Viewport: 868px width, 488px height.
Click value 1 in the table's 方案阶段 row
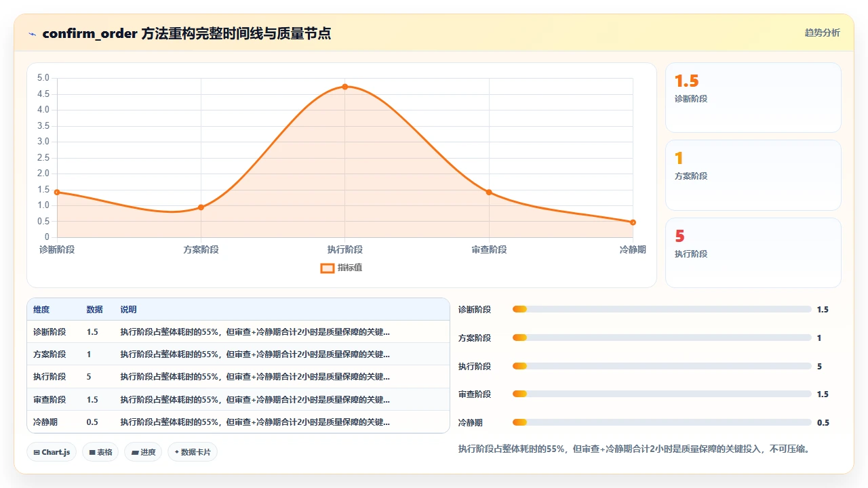click(x=89, y=354)
